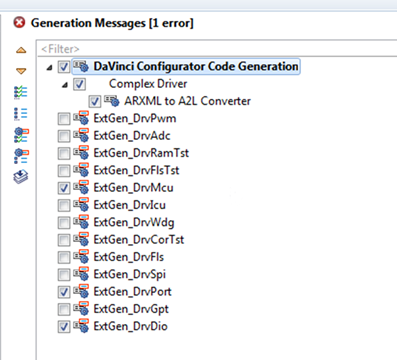
Task: Select the ExtGen_DrvPort label
Action: [132, 292]
